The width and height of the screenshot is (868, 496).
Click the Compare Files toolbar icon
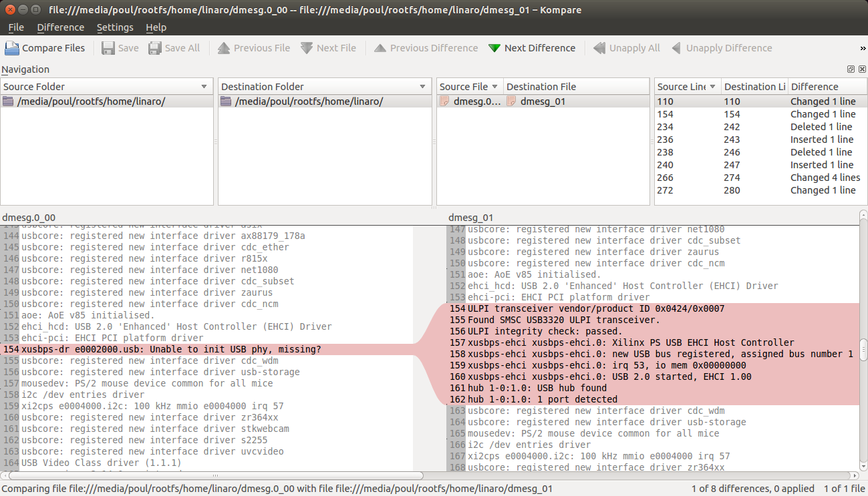[x=12, y=48]
